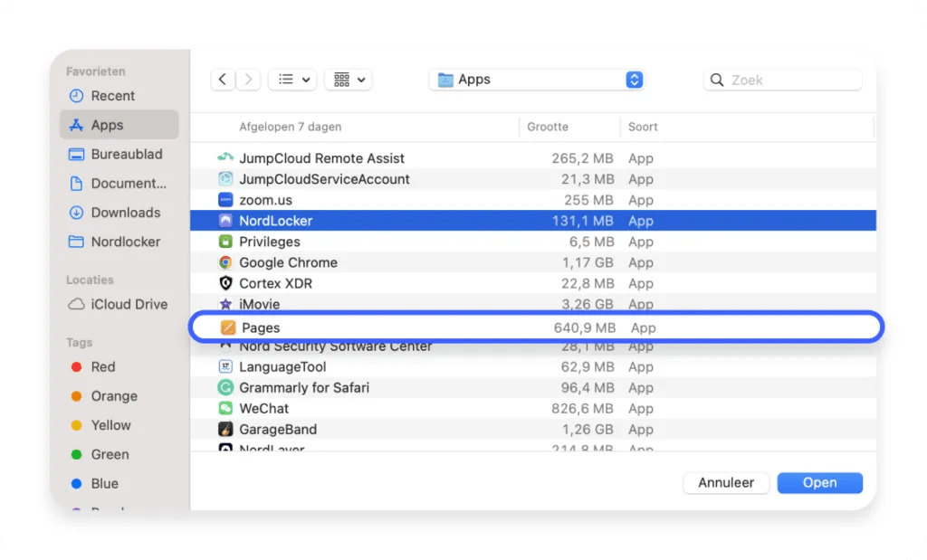This screenshot has width=927, height=560.
Task: Select Grammarly for Safari in the list
Action: 533,387
